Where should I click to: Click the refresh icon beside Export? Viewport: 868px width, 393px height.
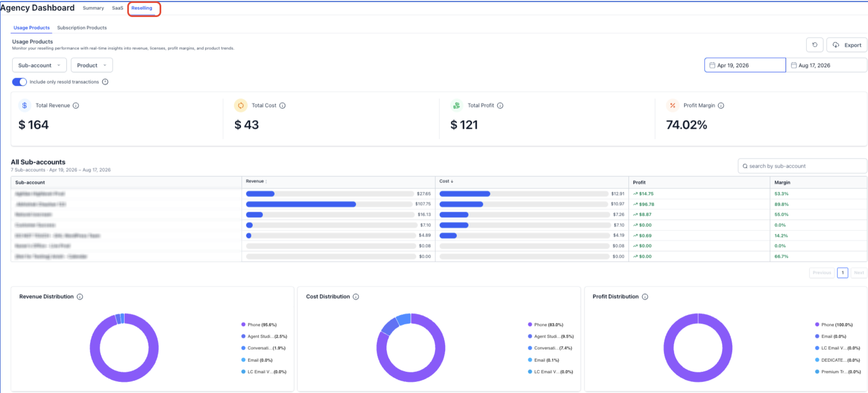click(814, 45)
